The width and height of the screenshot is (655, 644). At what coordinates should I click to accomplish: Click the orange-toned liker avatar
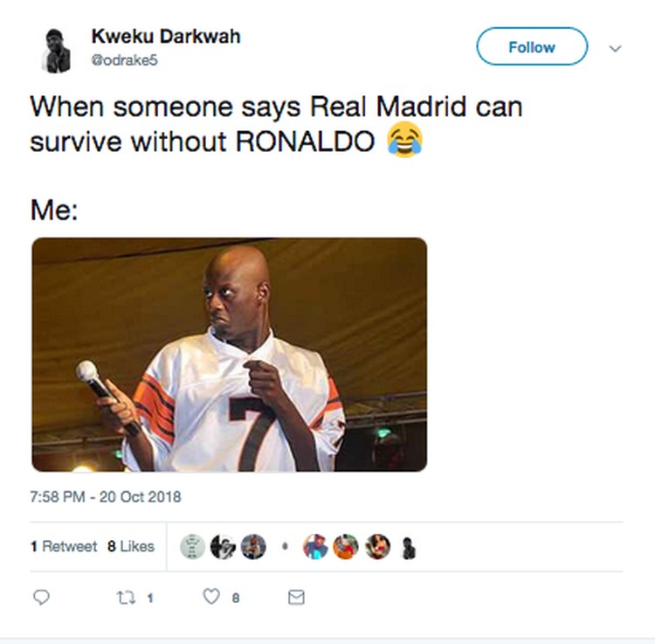[346, 547]
